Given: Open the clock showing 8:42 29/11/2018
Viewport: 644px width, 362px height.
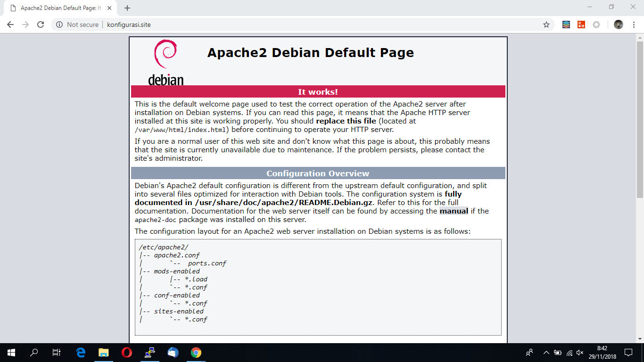Looking at the screenshot, I should 602,352.
